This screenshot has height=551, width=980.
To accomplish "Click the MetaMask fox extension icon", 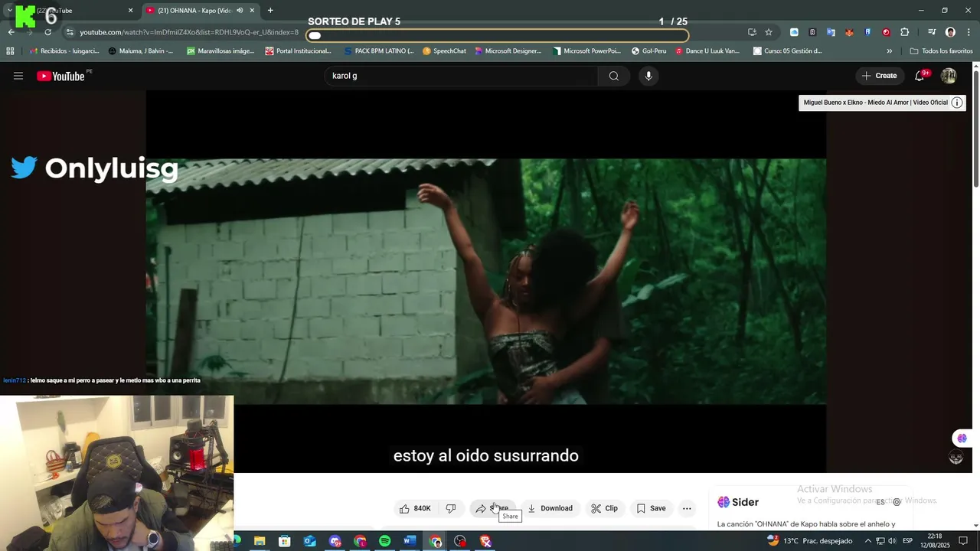I will [849, 32].
